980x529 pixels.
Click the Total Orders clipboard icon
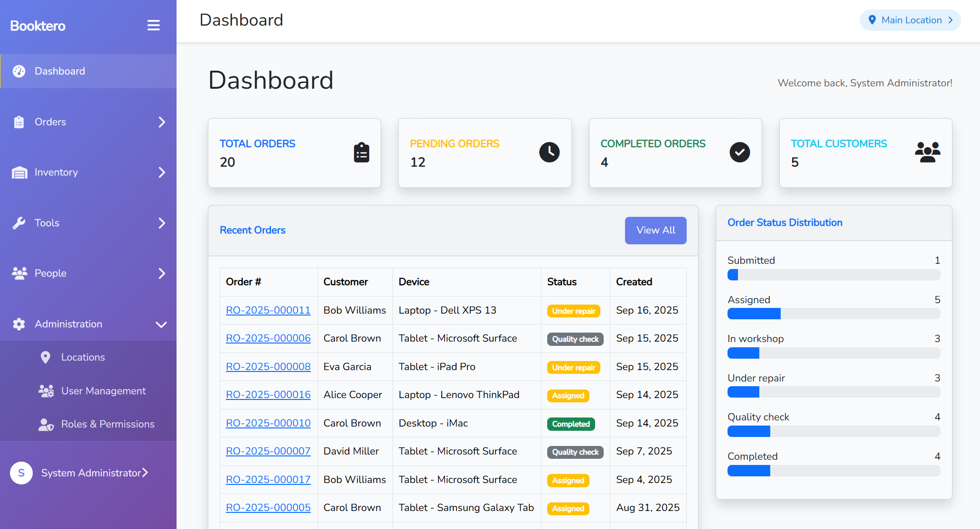point(361,153)
